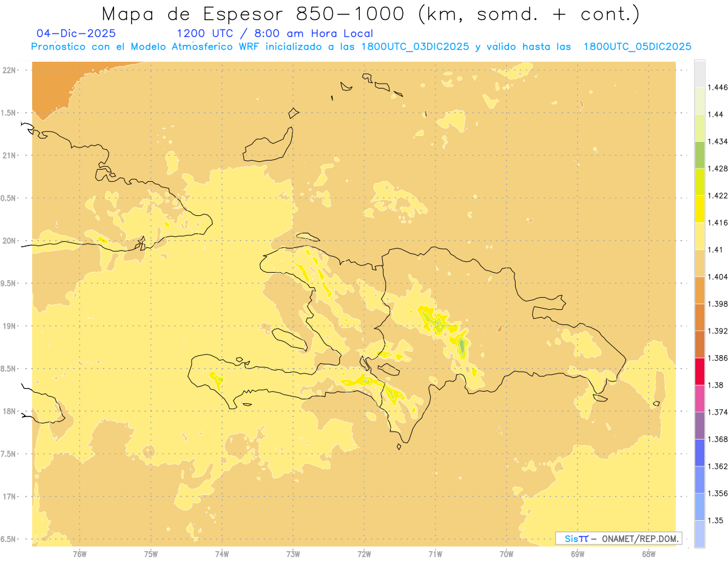Screen dimensions: 728x562
Task: Click the 'SisTT - ONAMET/REP.DOM.' credit box
Action: click(619, 538)
